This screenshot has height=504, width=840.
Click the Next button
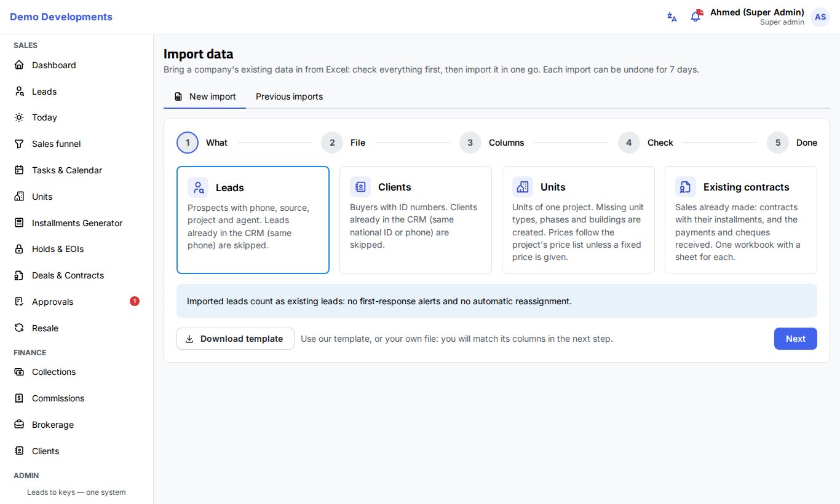[x=795, y=339]
